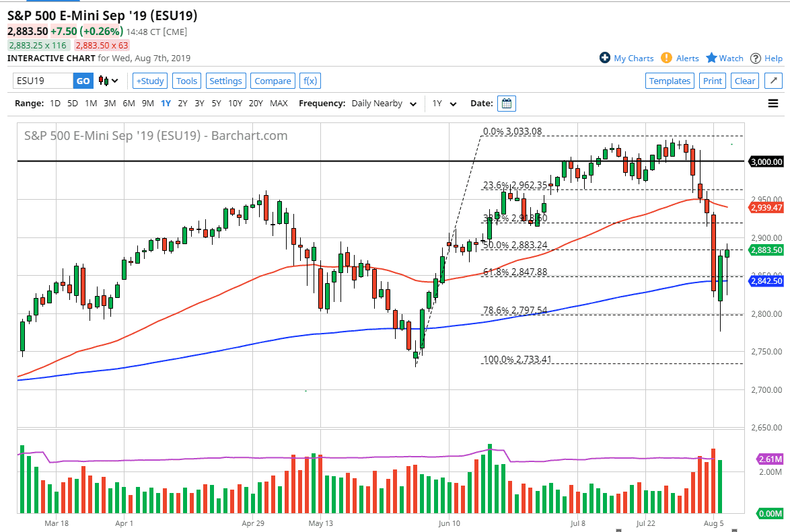
Task: Click the Watch star icon
Action: pos(711,58)
